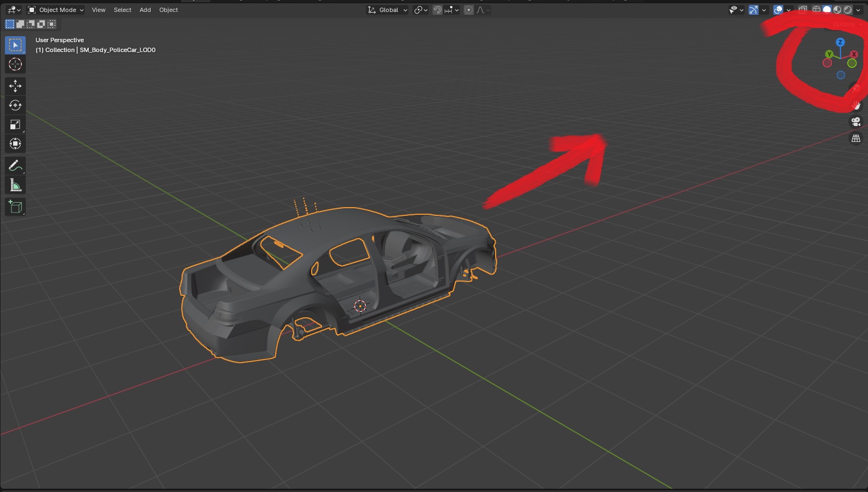This screenshot has width=868, height=492.
Task: Open the Select menu
Action: (123, 10)
